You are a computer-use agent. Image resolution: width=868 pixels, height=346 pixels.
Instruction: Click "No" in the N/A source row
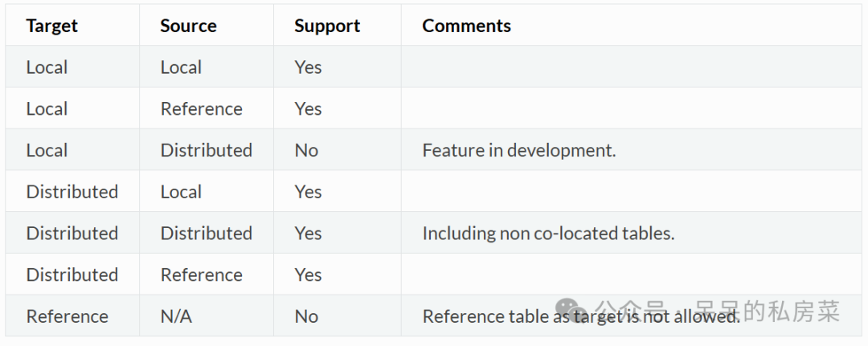point(306,316)
